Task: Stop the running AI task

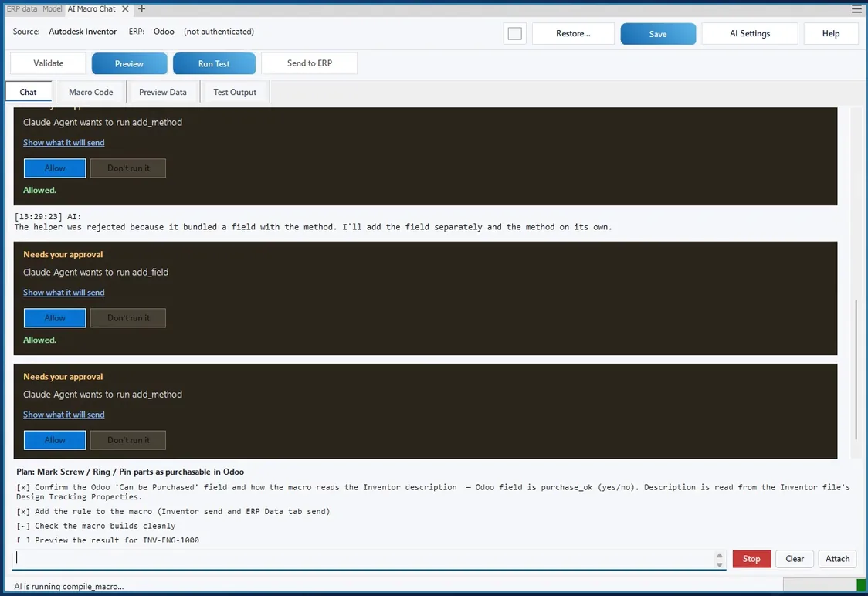Action: click(751, 558)
